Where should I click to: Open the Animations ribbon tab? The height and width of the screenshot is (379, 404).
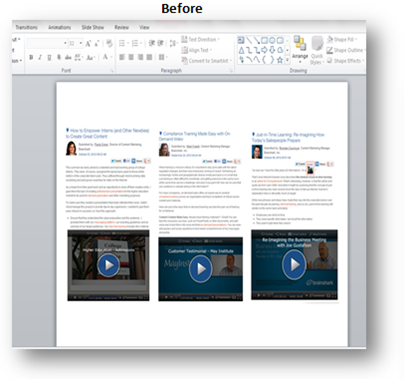click(59, 27)
